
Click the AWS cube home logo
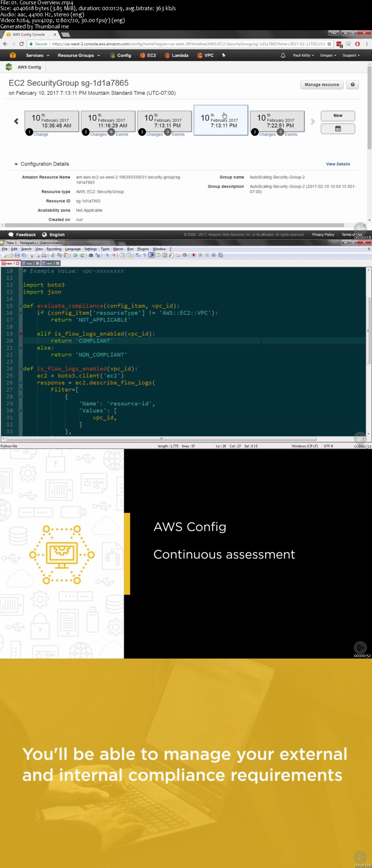pos(13,55)
